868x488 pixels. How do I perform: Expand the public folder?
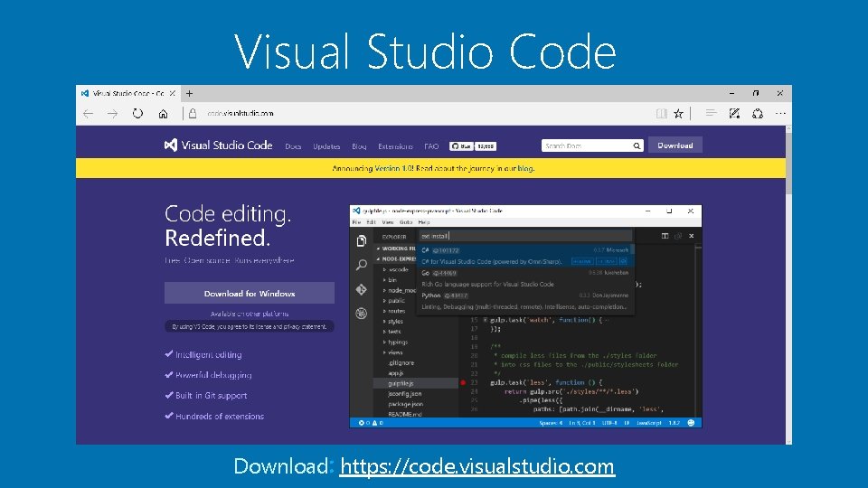point(393,300)
